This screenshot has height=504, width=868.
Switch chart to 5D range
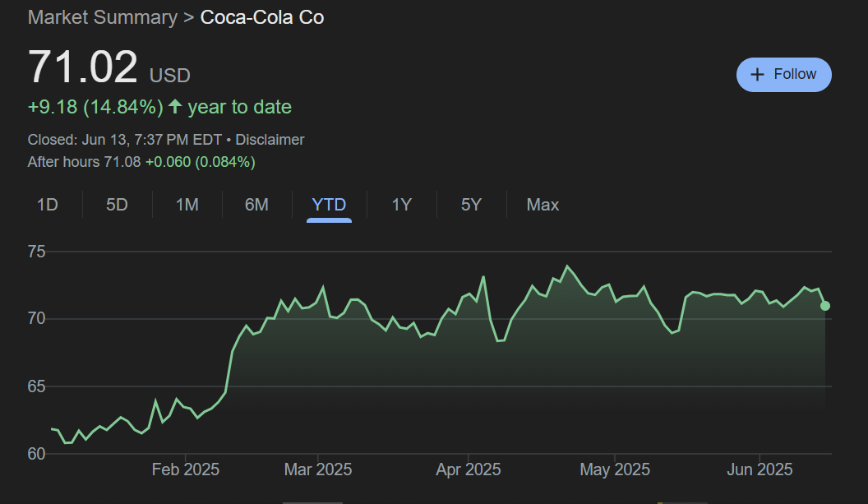coord(117,205)
